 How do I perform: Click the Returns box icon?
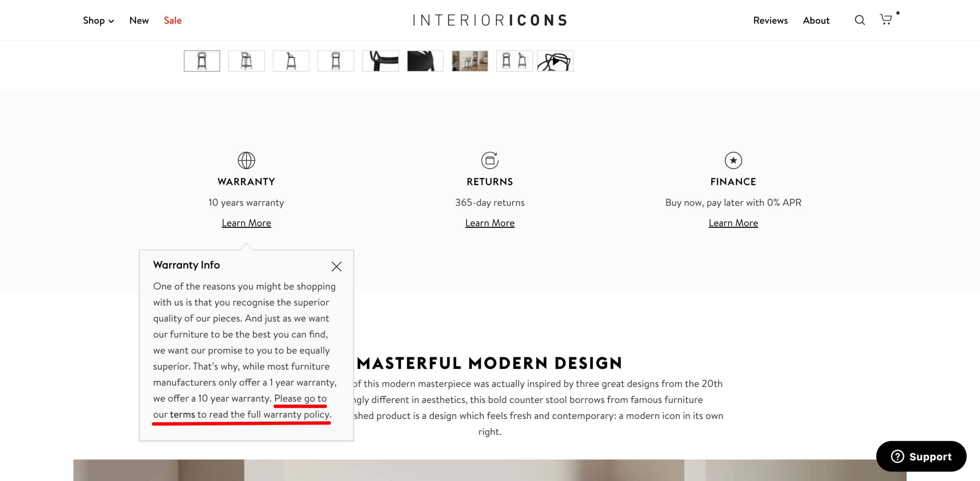pos(490,160)
